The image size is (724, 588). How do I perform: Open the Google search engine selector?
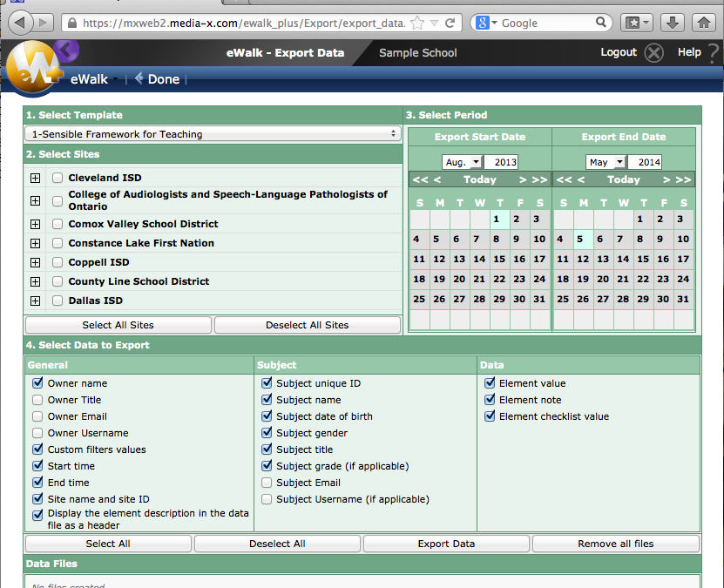tap(485, 23)
